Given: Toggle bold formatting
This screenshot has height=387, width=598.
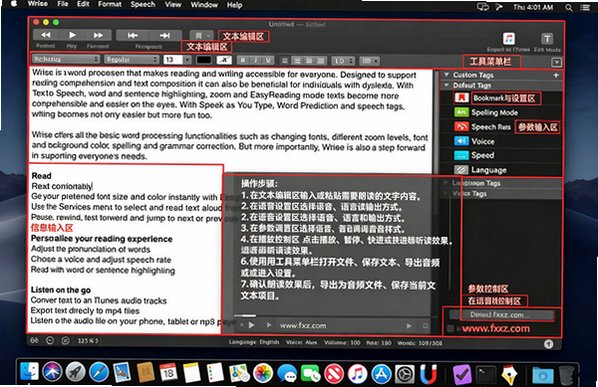Looking at the screenshot, I should tap(243, 60).
